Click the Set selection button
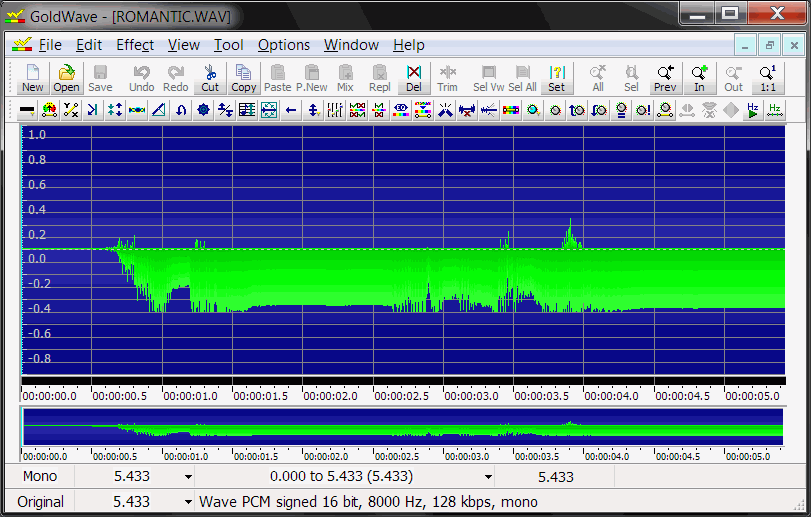 (556, 78)
